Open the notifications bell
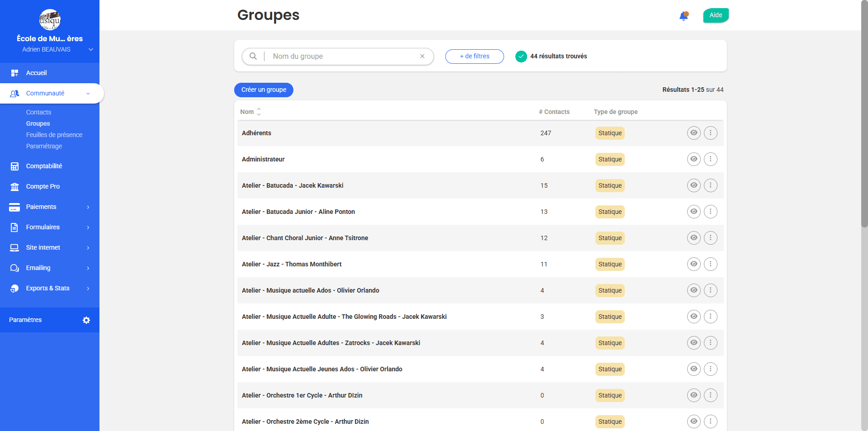This screenshot has height=431, width=868. pos(684,16)
